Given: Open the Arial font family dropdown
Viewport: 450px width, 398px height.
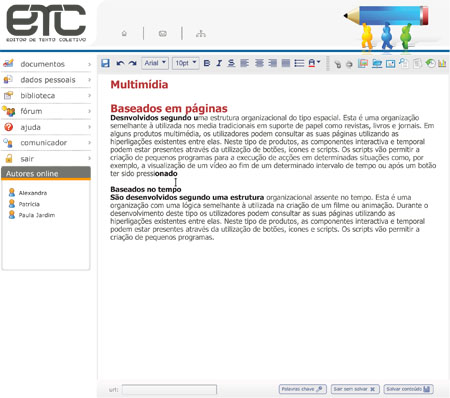Looking at the screenshot, I should coord(155,63).
